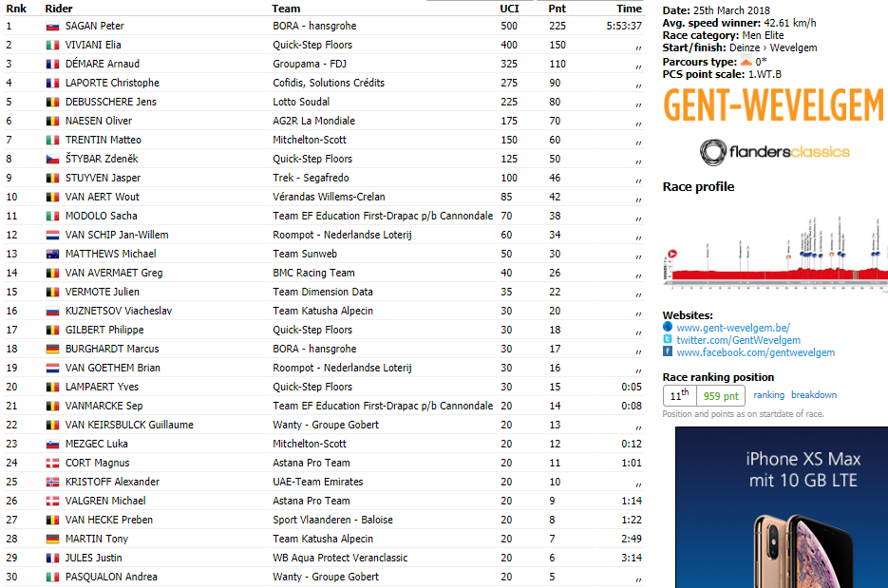Viewport: 888px width, 588px height.
Task: Open the twitter.com/GentWevelgem link
Action: tap(739, 340)
